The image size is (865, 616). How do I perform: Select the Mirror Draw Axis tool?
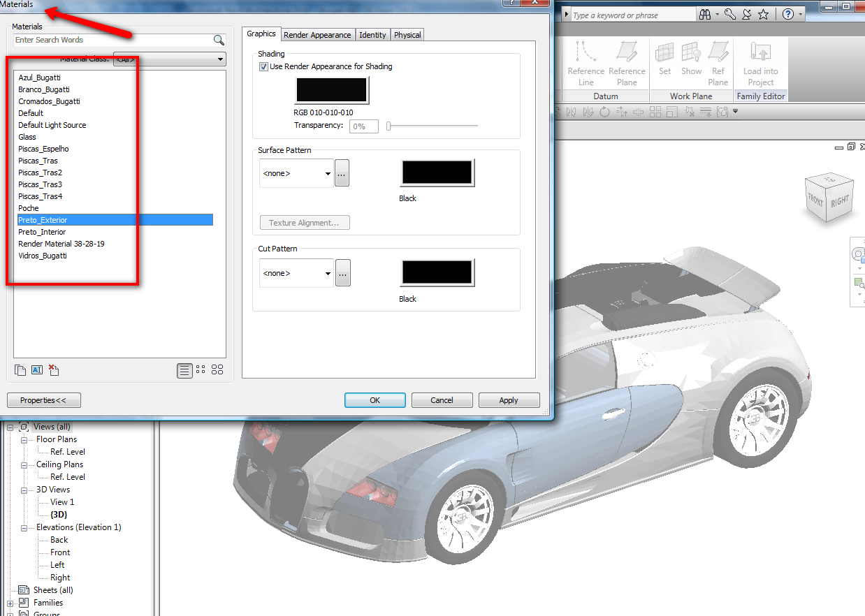point(588,112)
